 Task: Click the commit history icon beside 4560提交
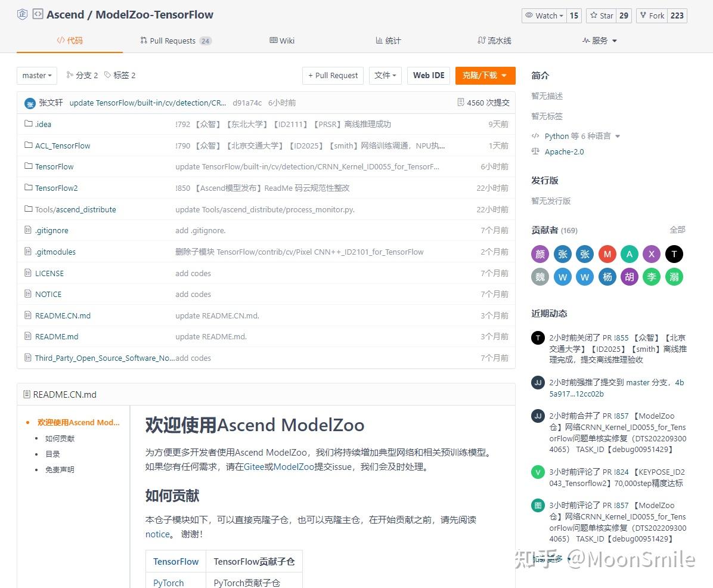[461, 102]
